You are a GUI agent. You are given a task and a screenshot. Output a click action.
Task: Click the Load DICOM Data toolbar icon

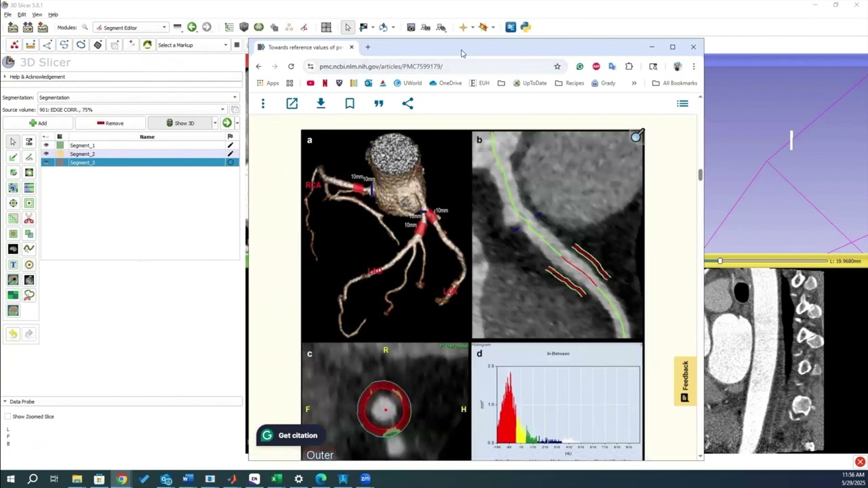[x=28, y=27]
